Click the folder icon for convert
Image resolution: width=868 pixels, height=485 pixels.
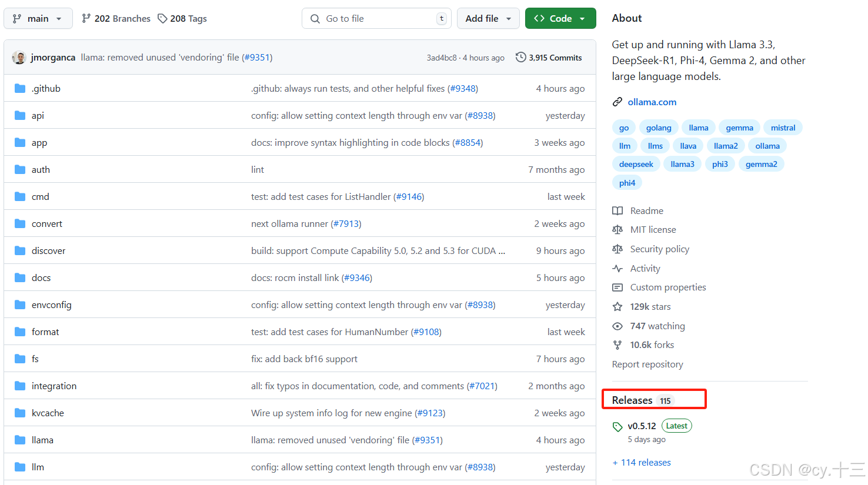(20, 224)
